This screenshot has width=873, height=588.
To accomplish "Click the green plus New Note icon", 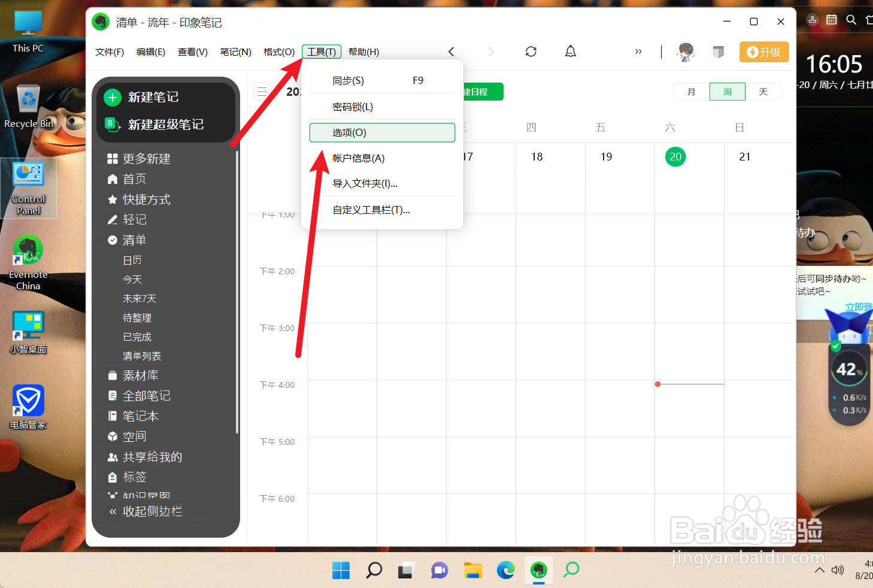I will (113, 97).
